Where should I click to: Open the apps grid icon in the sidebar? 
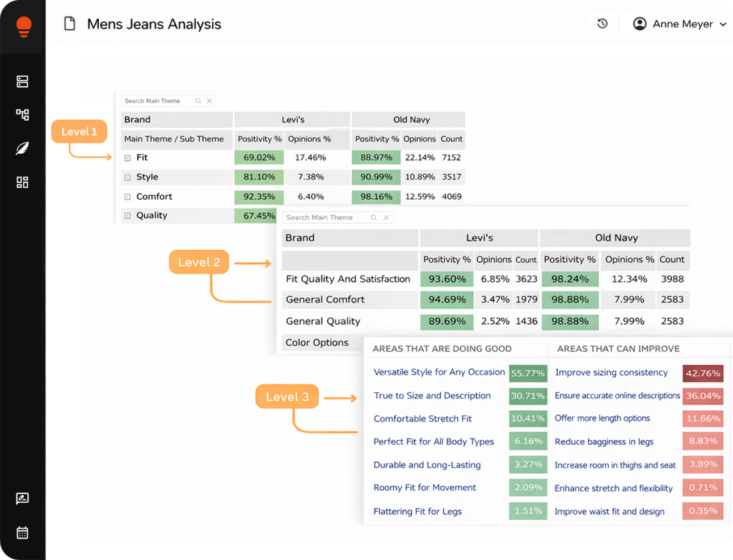click(x=22, y=182)
